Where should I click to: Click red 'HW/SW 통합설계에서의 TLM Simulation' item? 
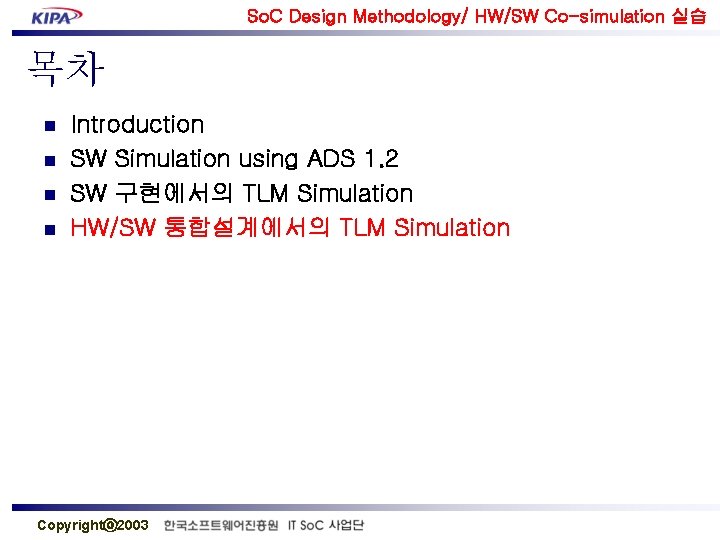tap(290, 227)
